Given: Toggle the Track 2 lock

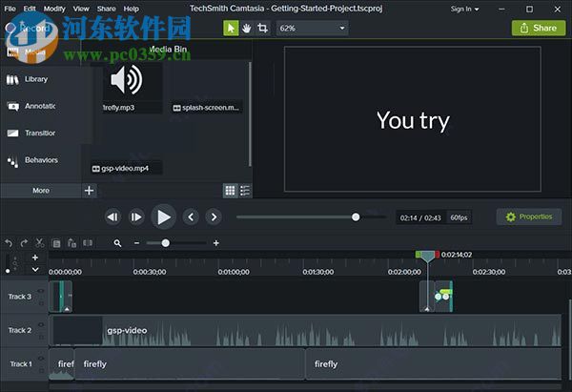Looking at the screenshot, I should [x=41, y=337].
